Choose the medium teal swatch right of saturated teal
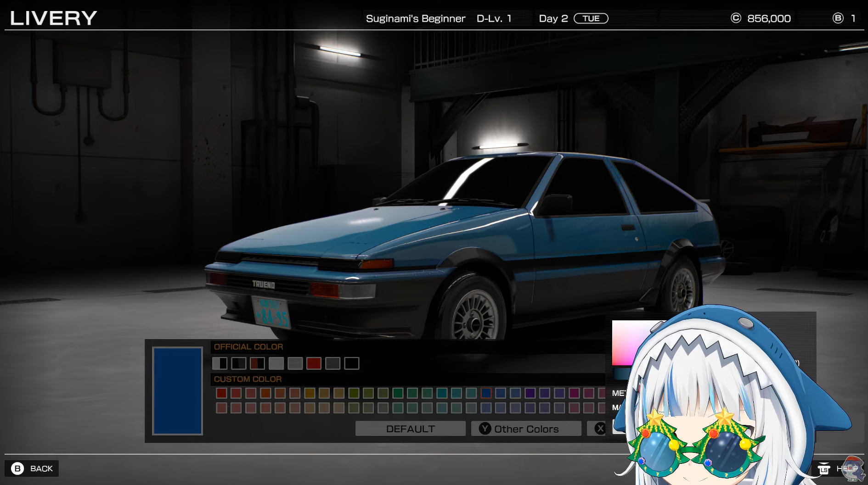868x485 pixels. (457, 393)
